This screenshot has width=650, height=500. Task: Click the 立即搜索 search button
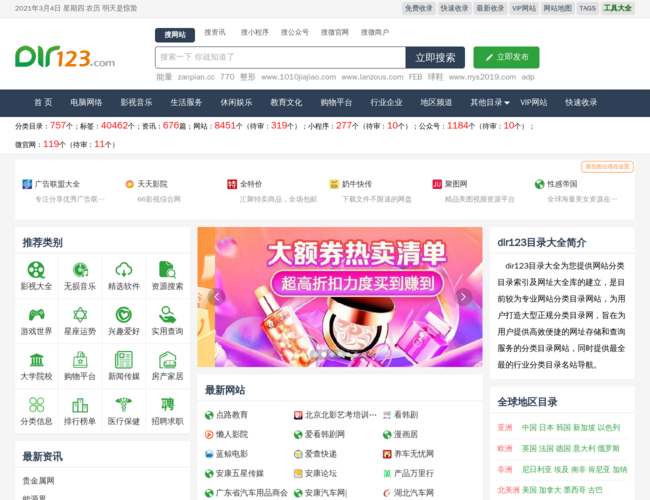(x=435, y=57)
